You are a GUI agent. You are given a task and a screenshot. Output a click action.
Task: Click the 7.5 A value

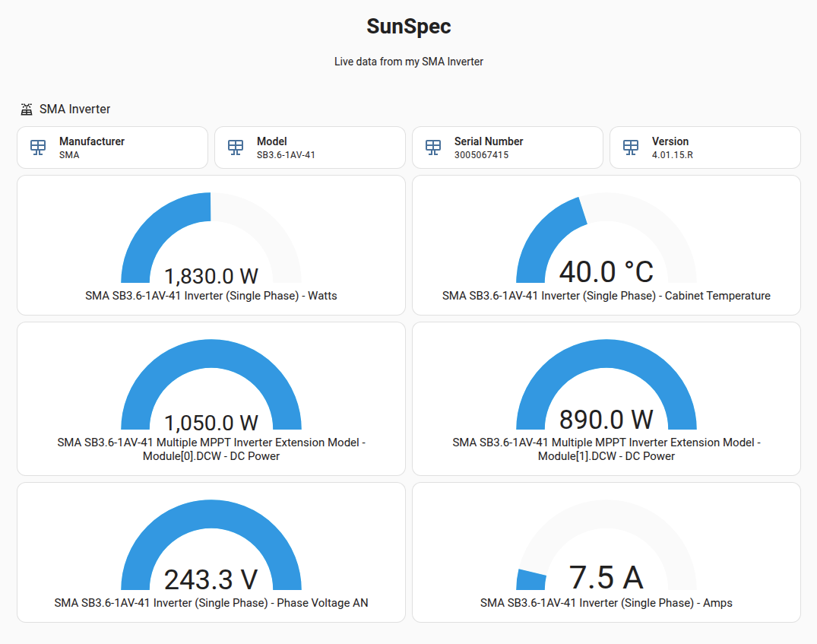606,577
